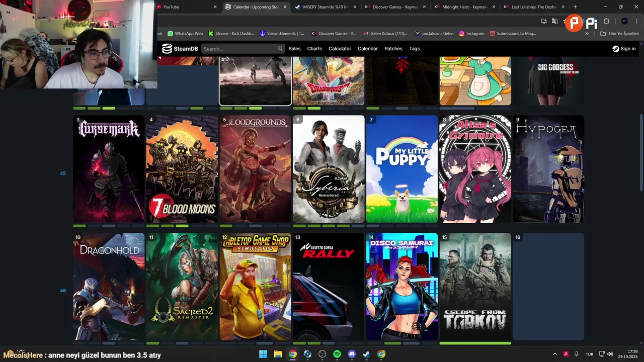644x362 pixels.
Task: Click the first Chrome icon in the taskbar
Action: coord(292,354)
